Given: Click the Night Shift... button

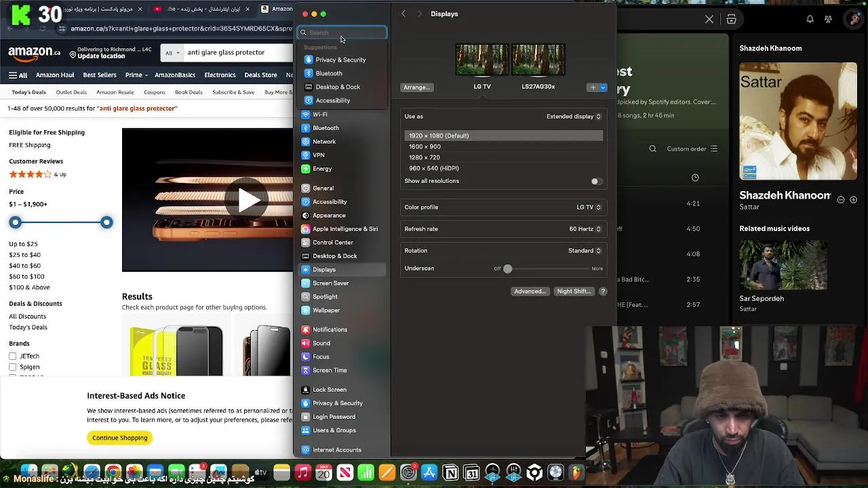Looking at the screenshot, I should click(574, 291).
